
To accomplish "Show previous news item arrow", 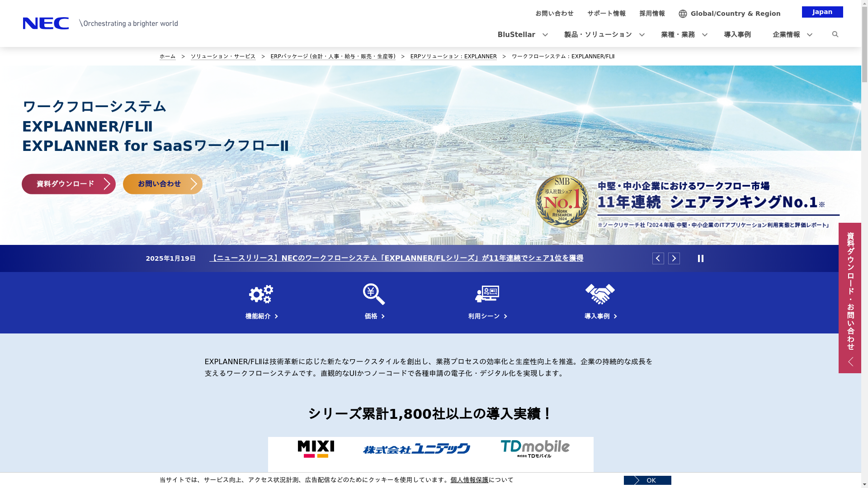I will point(658,258).
